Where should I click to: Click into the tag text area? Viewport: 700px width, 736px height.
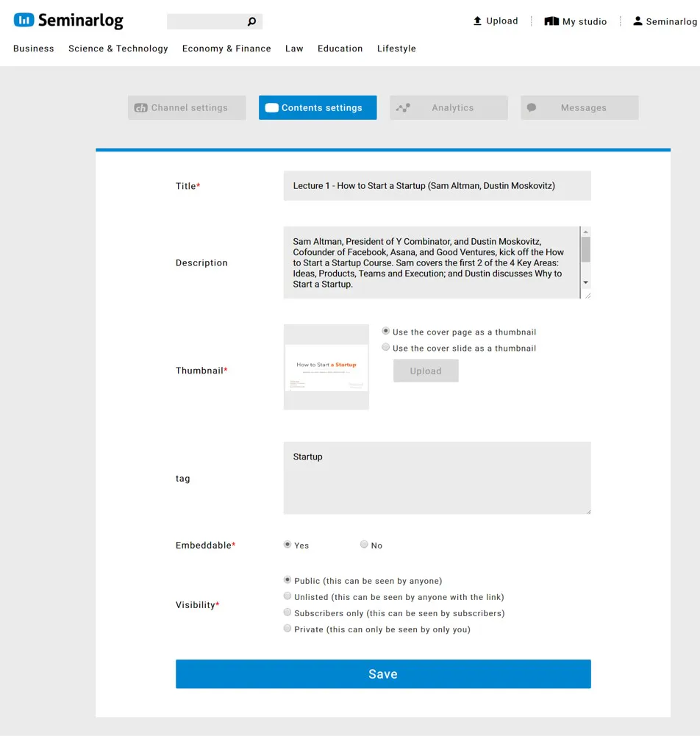[438, 478]
